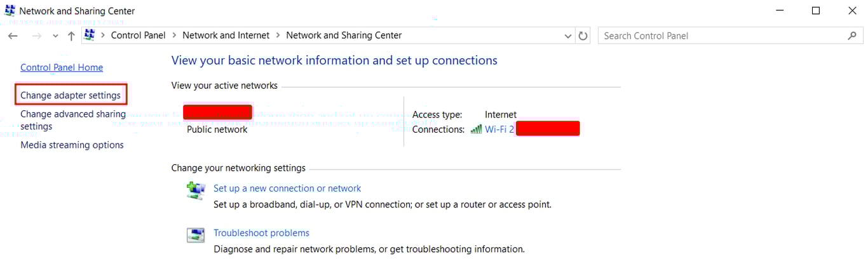
Task: Click Set up a new connection or network
Action: click(x=287, y=188)
